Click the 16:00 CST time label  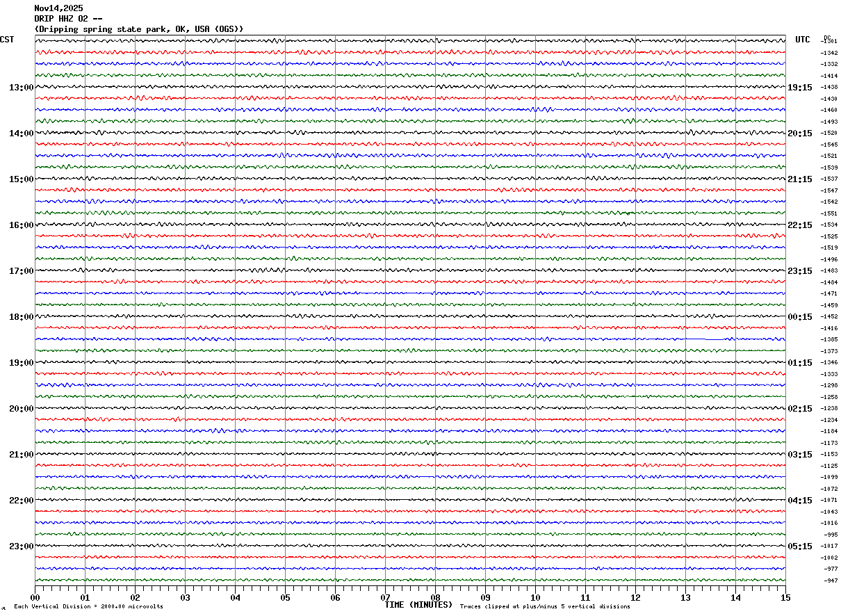click(x=21, y=225)
